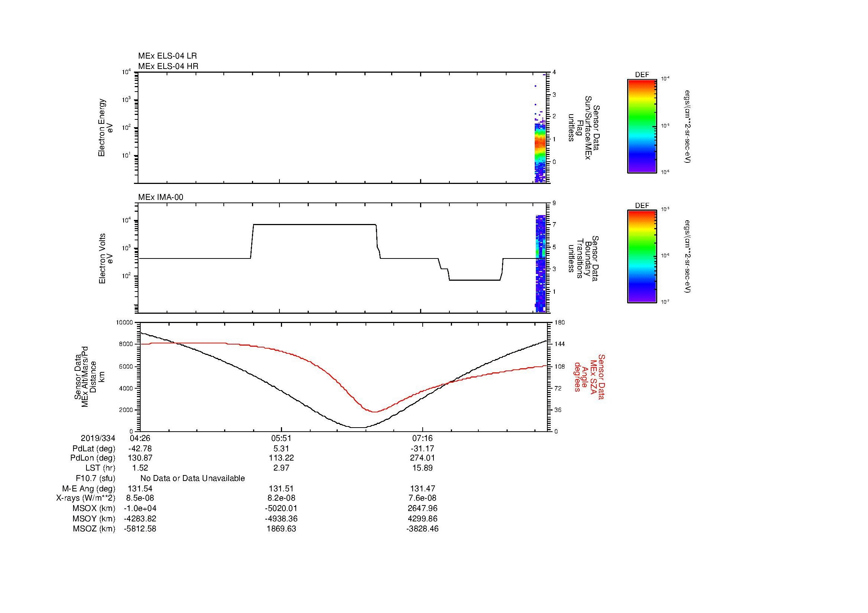Click the 'MEx Alt/Mars/Pd Distance km' axis label
The height and width of the screenshot is (613, 868).
pos(89,376)
